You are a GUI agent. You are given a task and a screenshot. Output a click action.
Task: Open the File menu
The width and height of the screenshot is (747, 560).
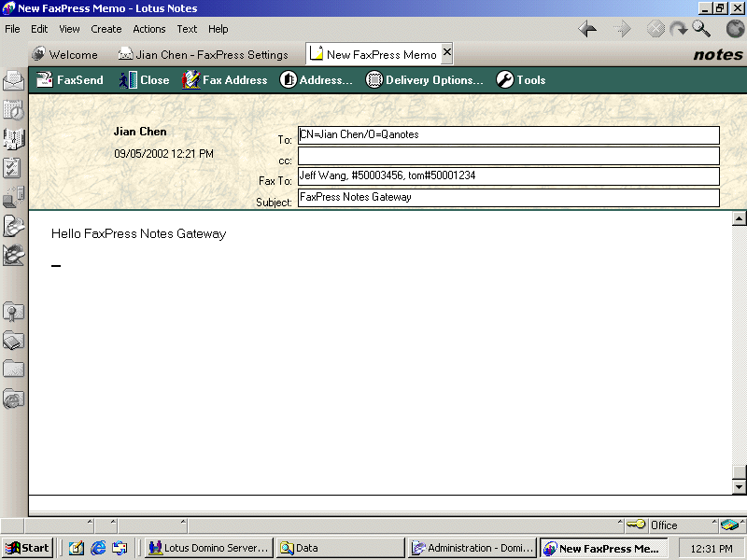click(12, 29)
